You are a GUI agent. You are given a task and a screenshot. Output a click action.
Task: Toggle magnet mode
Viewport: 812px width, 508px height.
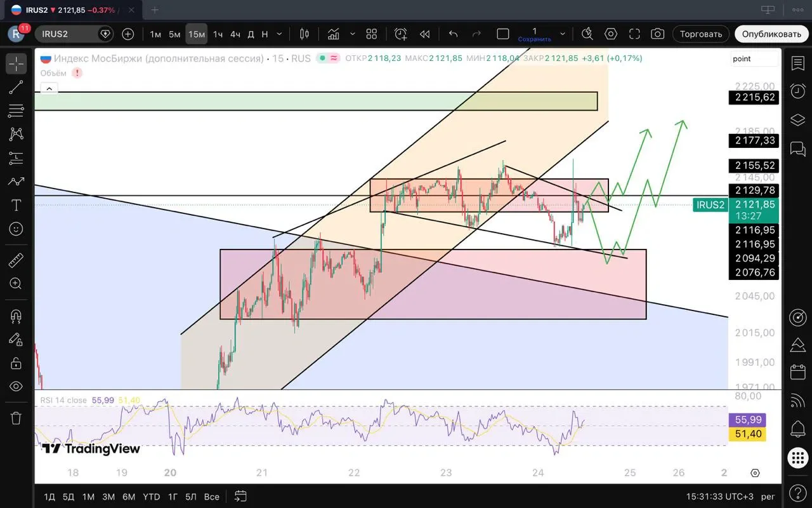click(x=16, y=316)
